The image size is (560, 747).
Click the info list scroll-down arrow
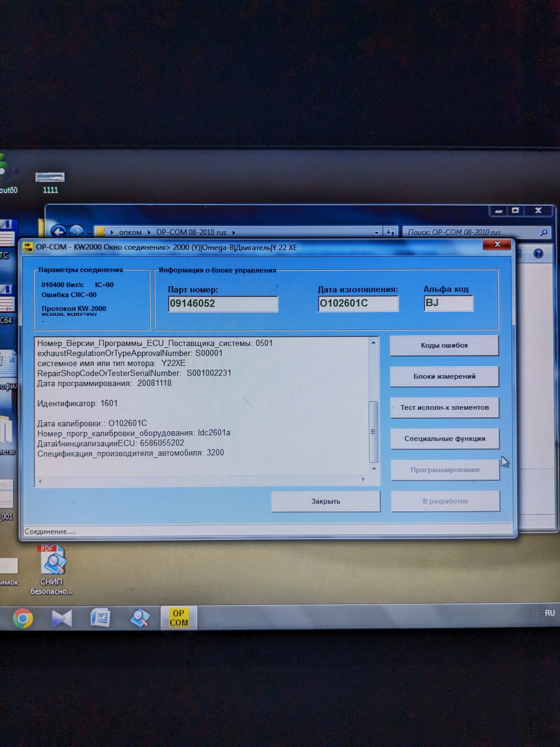coord(374,469)
